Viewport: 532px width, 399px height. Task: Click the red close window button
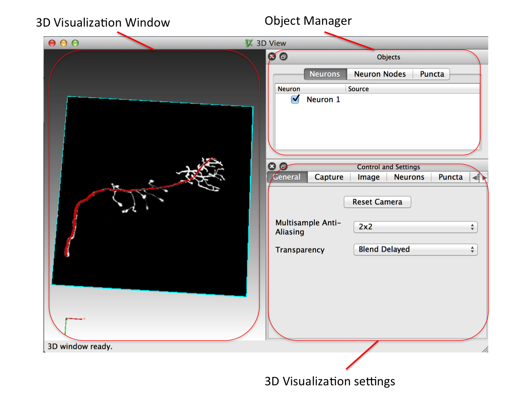52,43
